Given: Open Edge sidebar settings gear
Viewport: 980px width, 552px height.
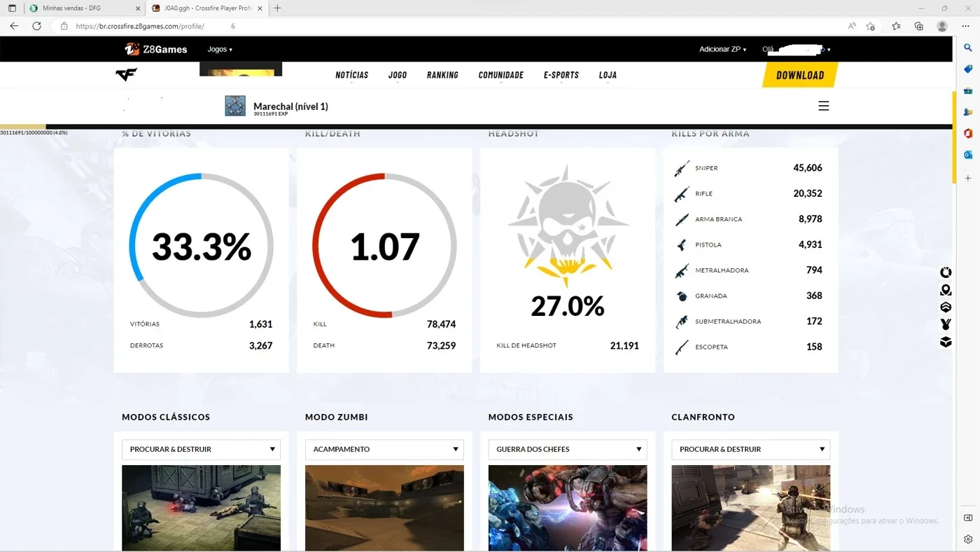Looking at the screenshot, I should (968, 539).
